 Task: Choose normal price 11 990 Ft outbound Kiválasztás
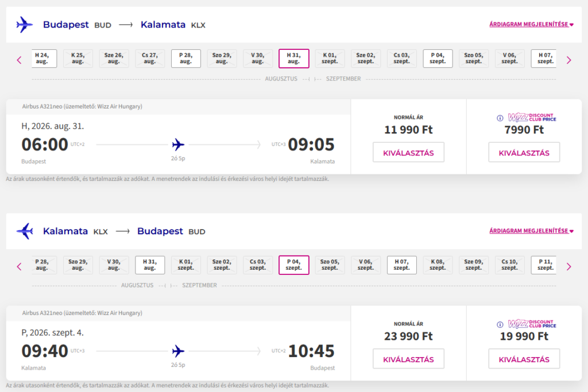tap(408, 153)
